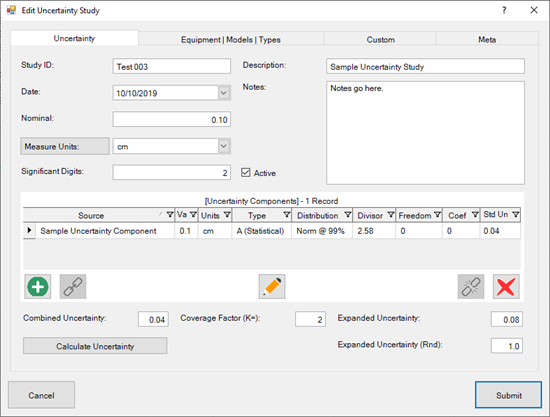This screenshot has height=417, width=550.
Task: Sort by the Coef column header
Action: coord(457,215)
